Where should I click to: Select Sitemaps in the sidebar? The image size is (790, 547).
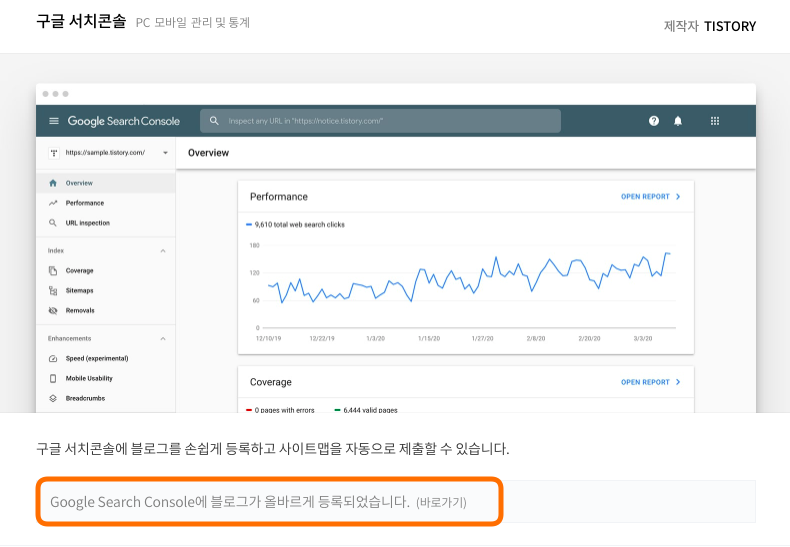pos(106,291)
